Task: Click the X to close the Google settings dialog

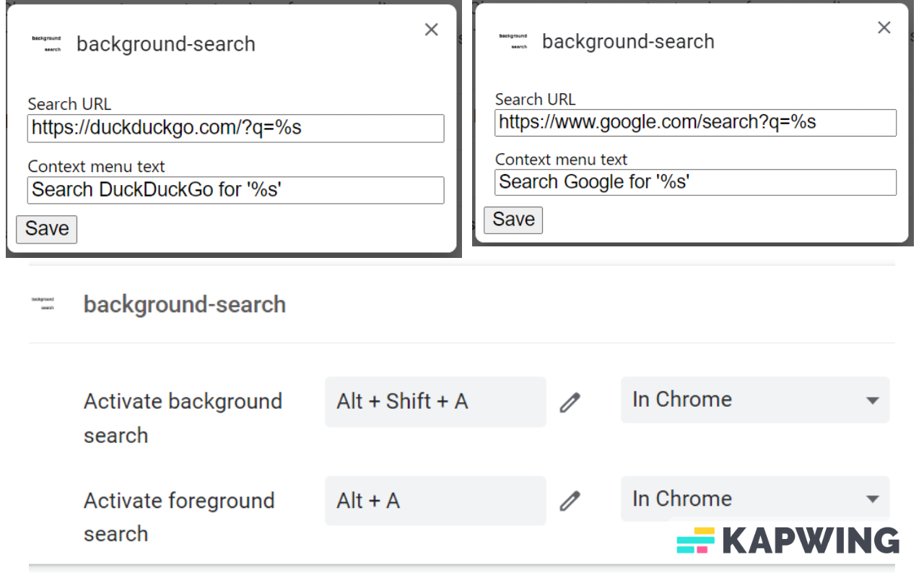Action: pos(884,27)
